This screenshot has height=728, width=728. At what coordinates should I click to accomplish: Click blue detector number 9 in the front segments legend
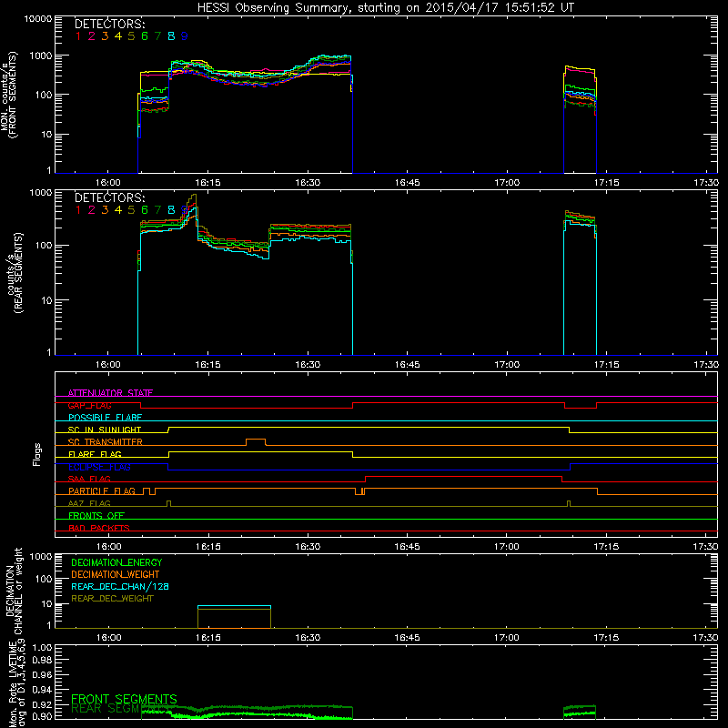[x=185, y=36]
